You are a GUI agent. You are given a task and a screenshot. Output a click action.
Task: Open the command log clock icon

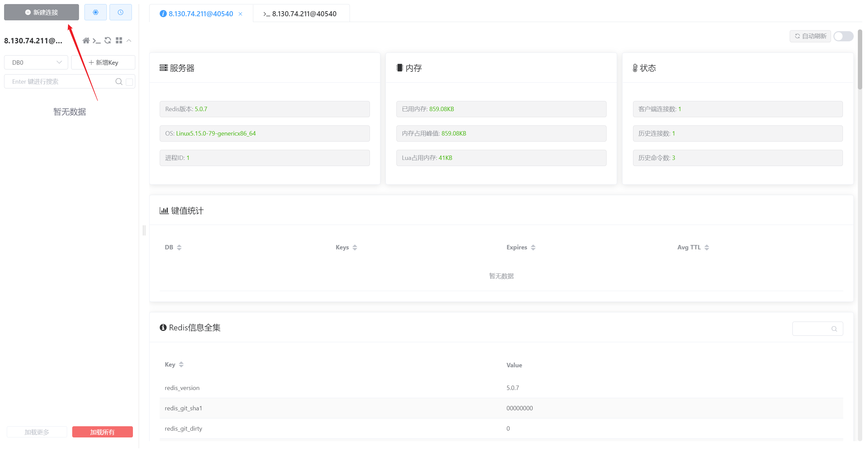tap(120, 13)
